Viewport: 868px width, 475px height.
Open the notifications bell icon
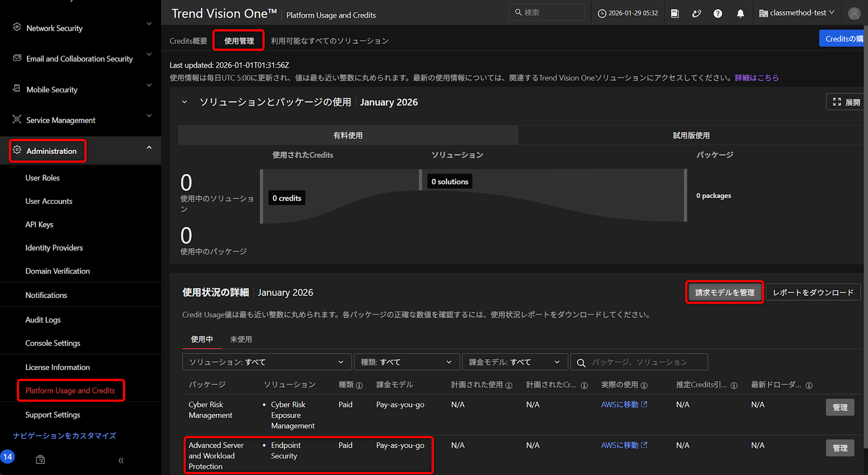click(740, 13)
